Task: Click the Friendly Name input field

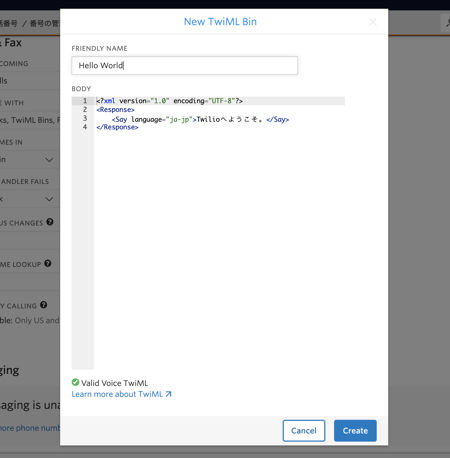Action: click(184, 65)
